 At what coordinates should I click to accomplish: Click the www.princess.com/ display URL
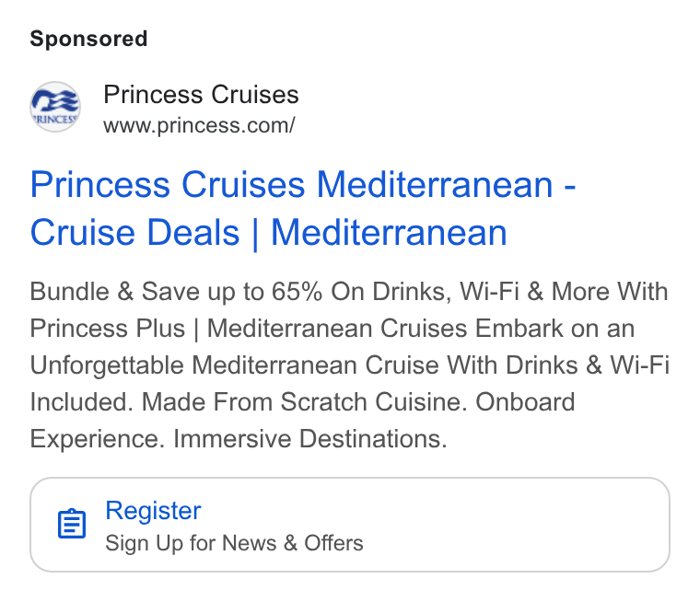coord(199,125)
